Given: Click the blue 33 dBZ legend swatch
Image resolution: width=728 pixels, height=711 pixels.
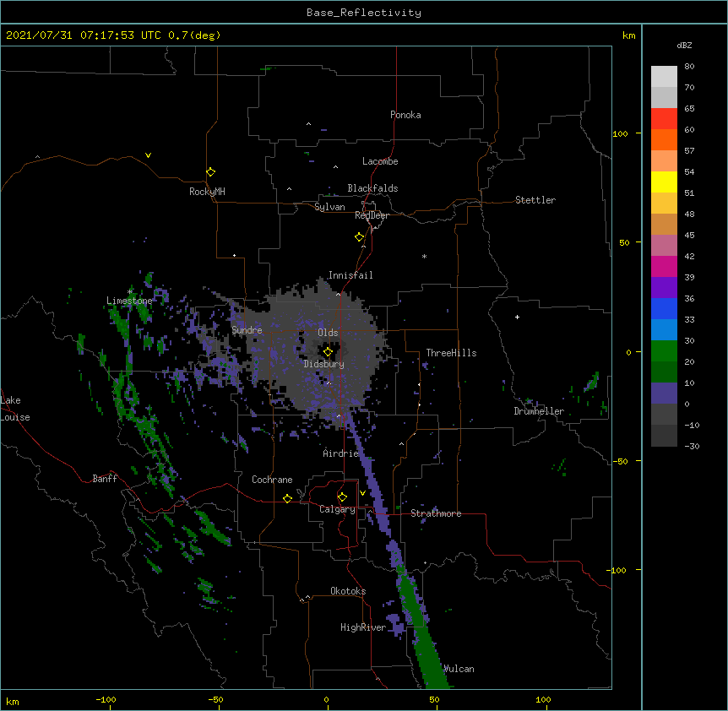Looking at the screenshot, I should (664, 308).
